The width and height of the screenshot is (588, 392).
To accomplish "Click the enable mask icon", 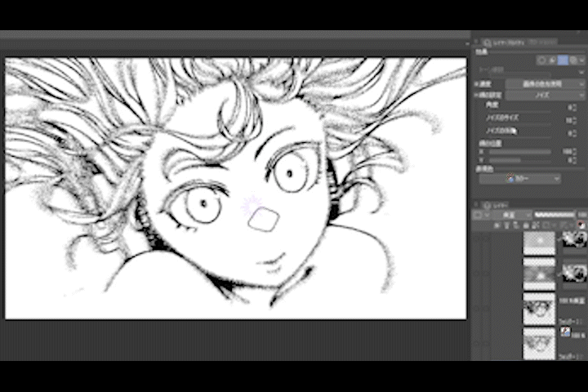I will pyautogui.click(x=547, y=225).
